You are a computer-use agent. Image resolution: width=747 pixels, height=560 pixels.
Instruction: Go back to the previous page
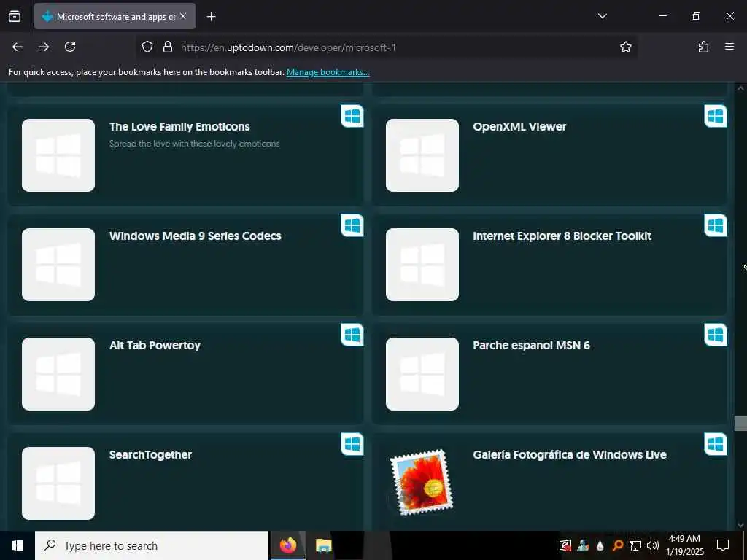(18, 47)
